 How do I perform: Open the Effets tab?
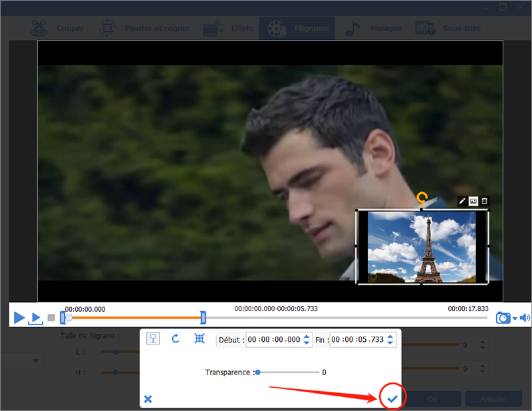[x=228, y=29]
